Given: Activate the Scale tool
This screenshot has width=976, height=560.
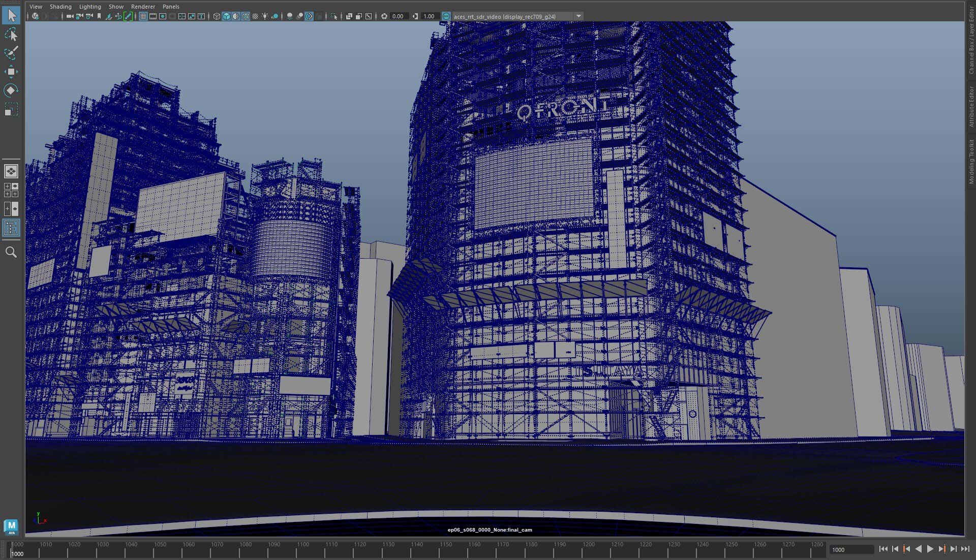Looking at the screenshot, I should (11, 110).
